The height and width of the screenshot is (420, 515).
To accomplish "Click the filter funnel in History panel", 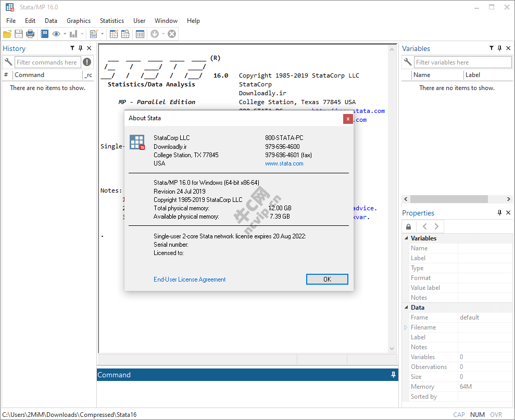I will tap(72, 48).
